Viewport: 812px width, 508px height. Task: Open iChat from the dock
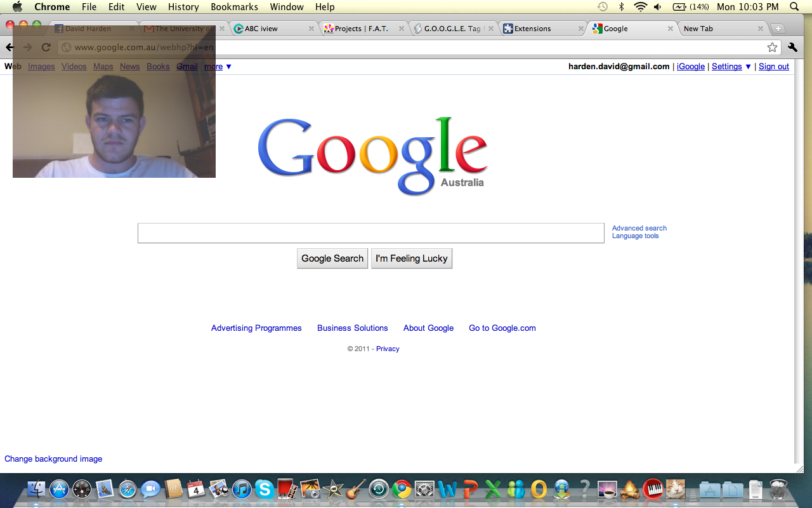coord(150,489)
